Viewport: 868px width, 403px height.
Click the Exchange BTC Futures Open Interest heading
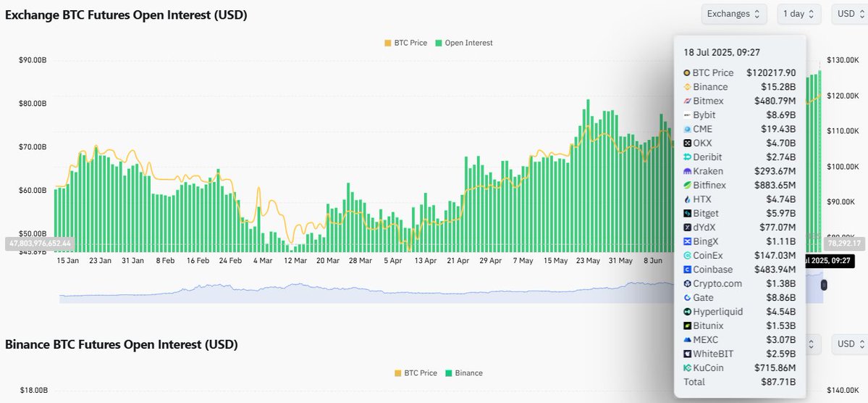[x=126, y=15]
